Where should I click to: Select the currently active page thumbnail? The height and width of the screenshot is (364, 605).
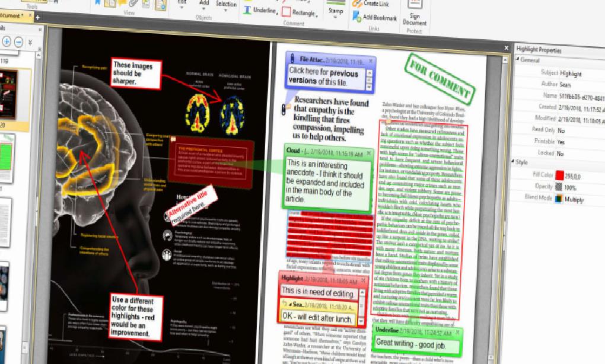(8, 94)
